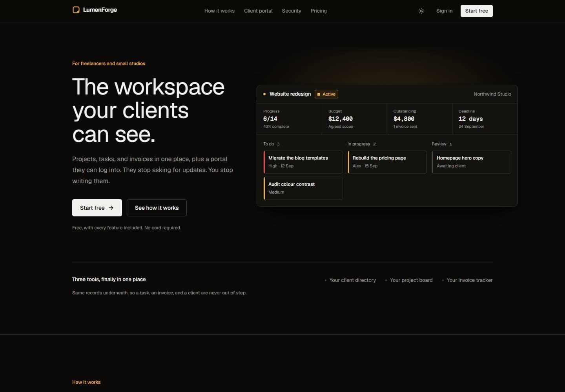Click the For freelancers and small studios tagline

coord(109,64)
